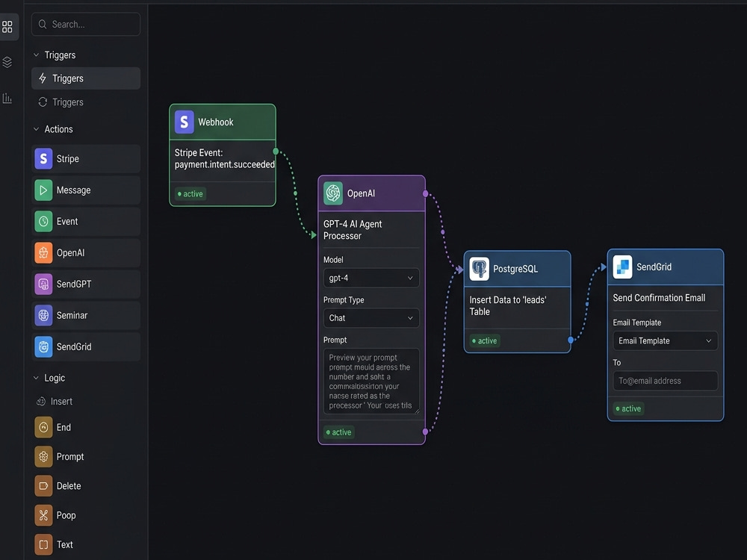Toggle the active status badge on PostgreSQL node
The image size is (747, 560).
pyautogui.click(x=485, y=341)
